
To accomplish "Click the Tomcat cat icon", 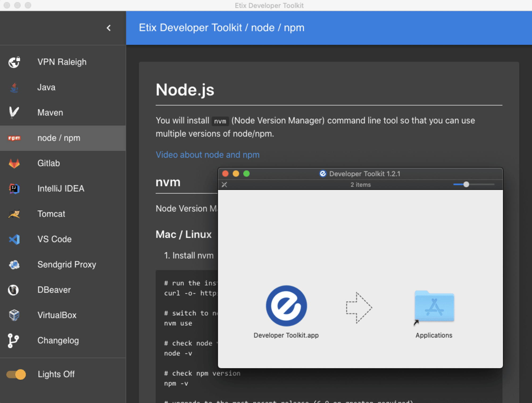I will 14,214.
